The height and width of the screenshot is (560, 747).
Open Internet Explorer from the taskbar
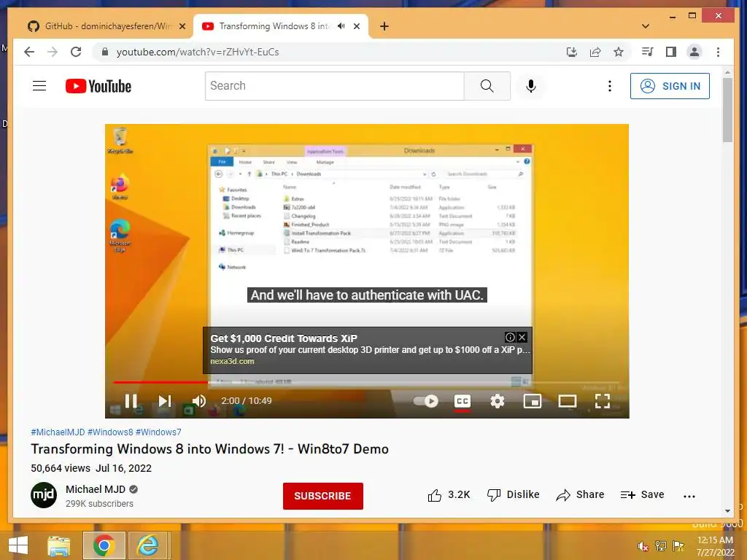(x=148, y=545)
